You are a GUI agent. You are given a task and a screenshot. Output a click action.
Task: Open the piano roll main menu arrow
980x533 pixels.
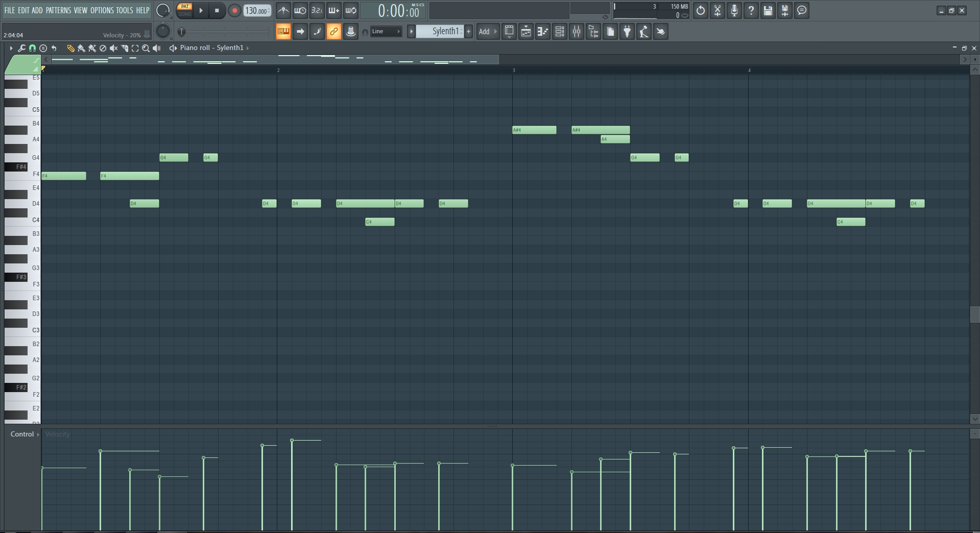(11, 48)
